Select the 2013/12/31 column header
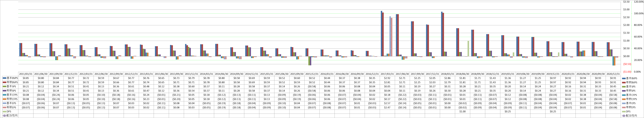 (192, 74)
